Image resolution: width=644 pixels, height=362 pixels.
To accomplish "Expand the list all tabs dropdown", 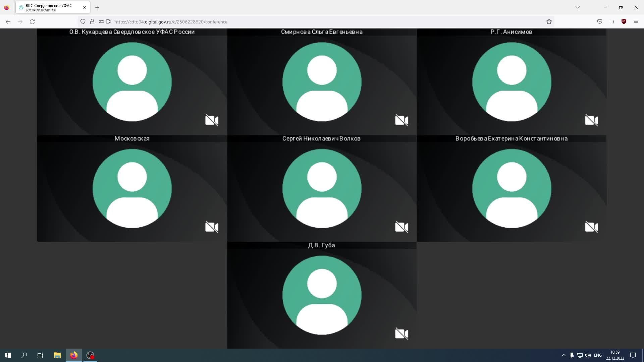I will [578, 7].
